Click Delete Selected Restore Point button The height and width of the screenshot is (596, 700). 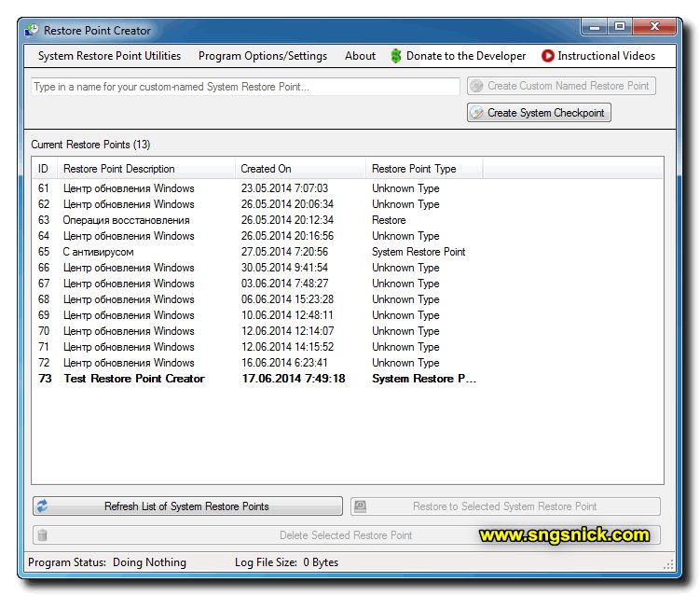pyautogui.click(x=347, y=535)
